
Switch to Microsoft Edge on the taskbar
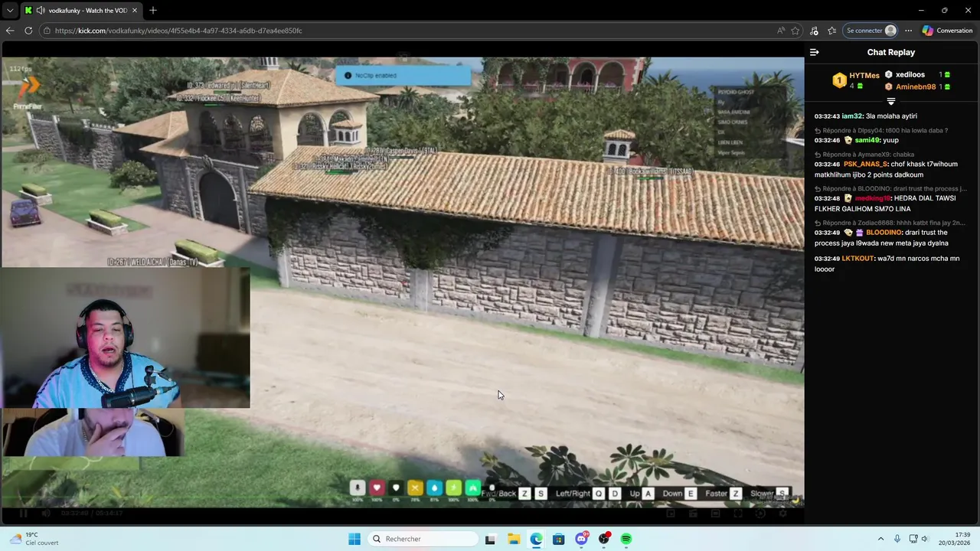[x=536, y=539]
